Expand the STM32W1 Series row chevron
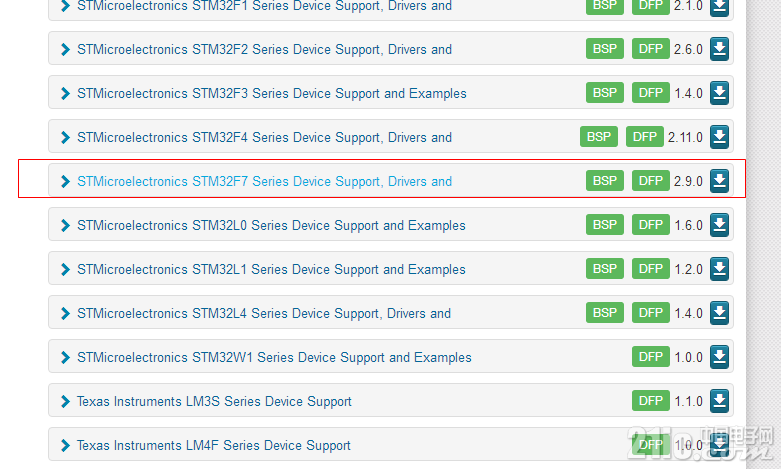Screen dimensions: 781x469 click(65, 357)
